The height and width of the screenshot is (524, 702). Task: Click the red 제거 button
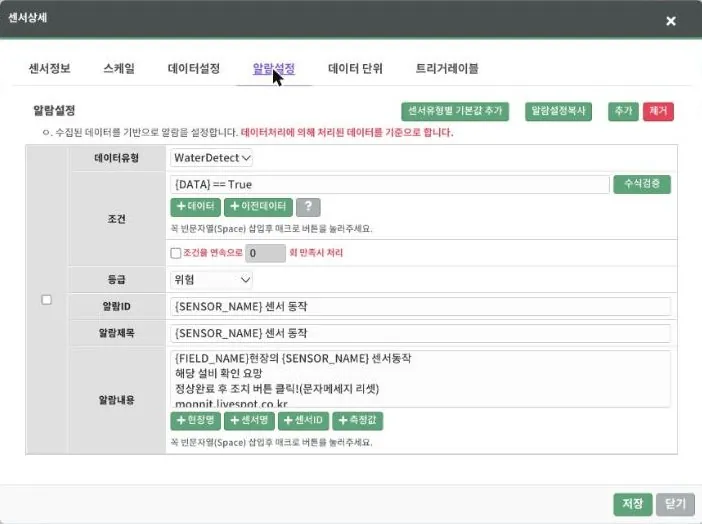point(658,112)
